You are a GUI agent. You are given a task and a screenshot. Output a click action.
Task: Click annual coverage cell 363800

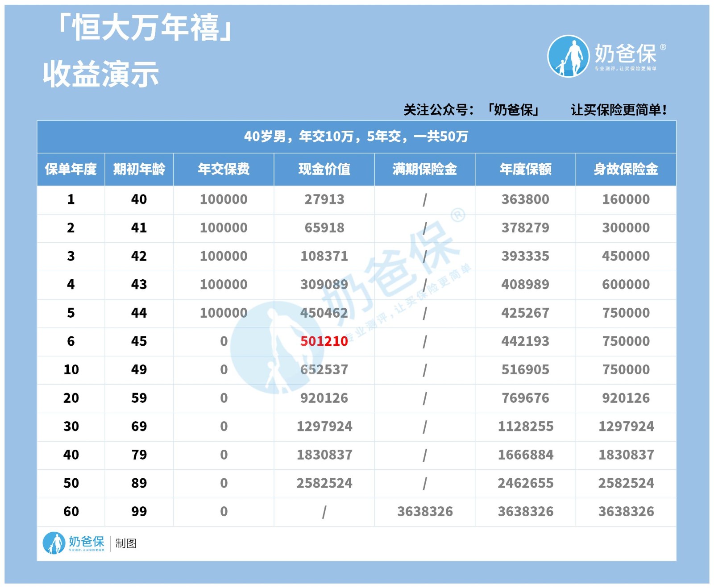526,199
